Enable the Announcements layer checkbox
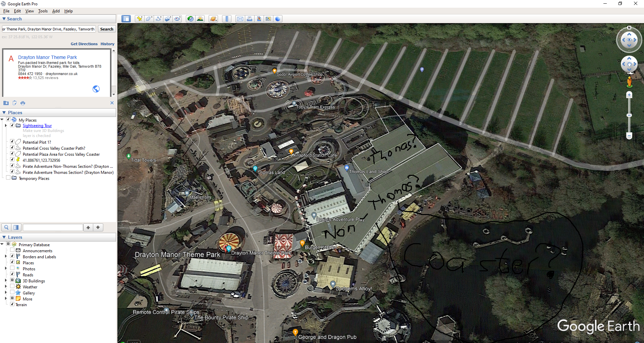The image size is (644, 343). [12, 250]
